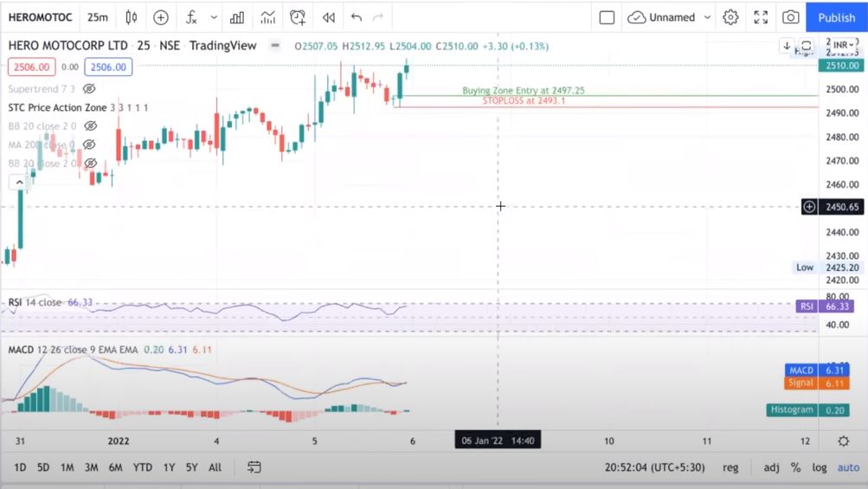Take a chart snapshot with camera icon
This screenshot has width=868, height=489.
tap(790, 17)
